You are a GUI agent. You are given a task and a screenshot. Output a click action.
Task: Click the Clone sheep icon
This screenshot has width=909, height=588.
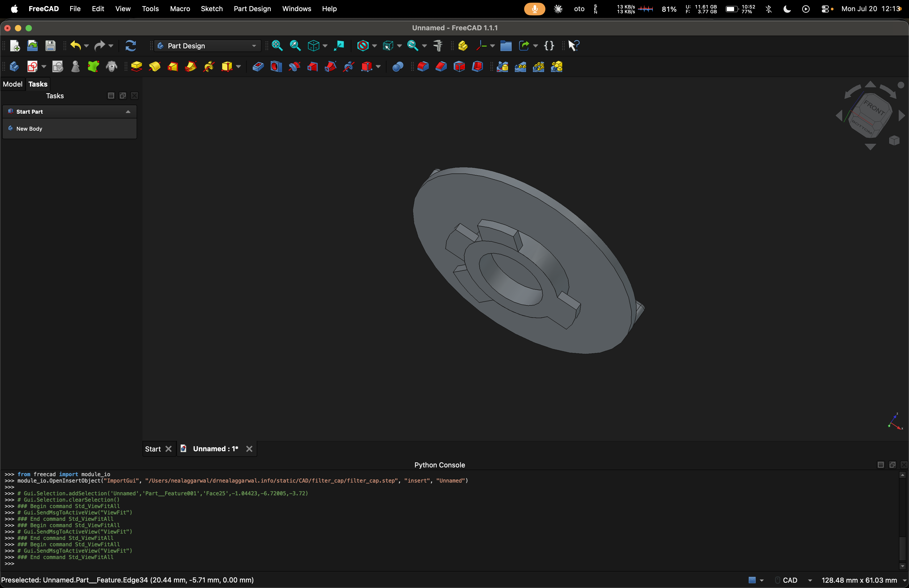click(112, 67)
